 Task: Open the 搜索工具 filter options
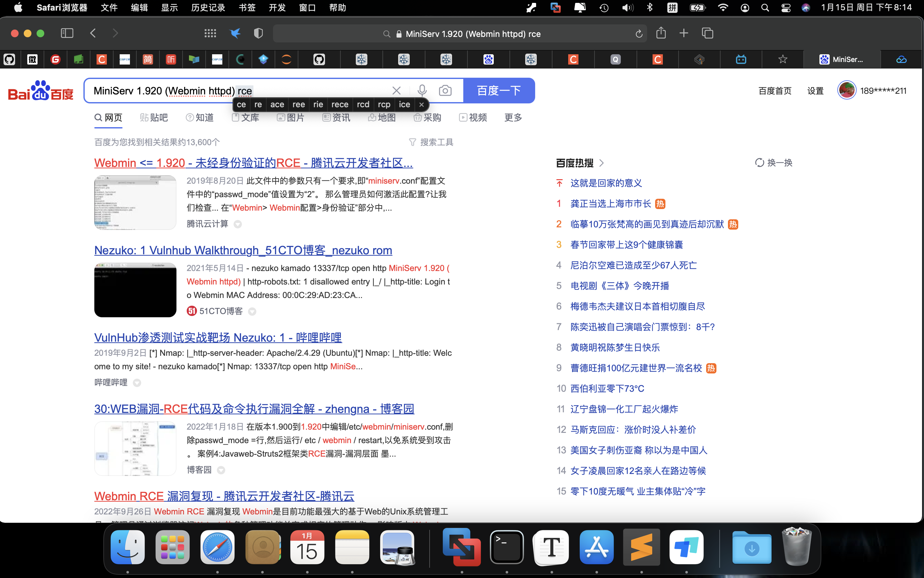pyautogui.click(x=431, y=142)
